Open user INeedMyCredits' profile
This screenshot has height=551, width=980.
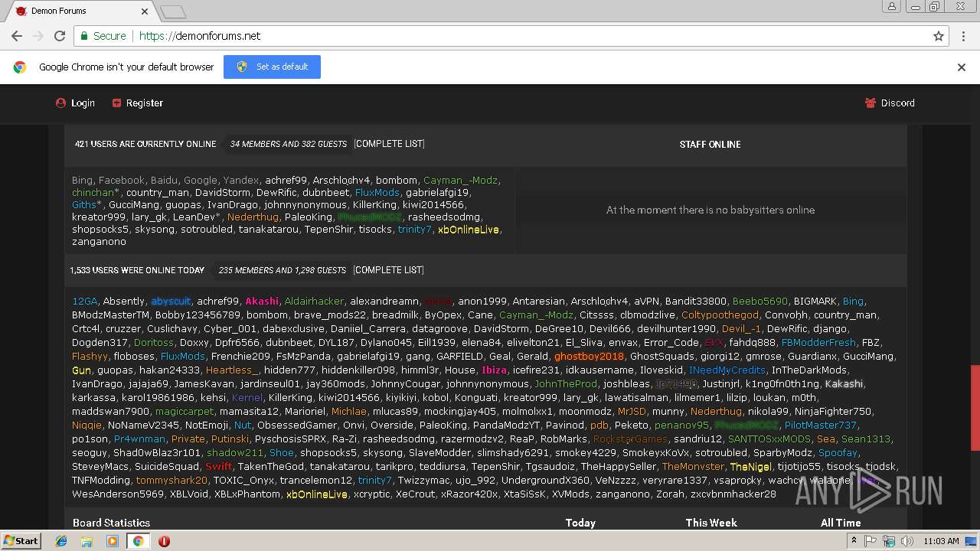coord(727,370)
